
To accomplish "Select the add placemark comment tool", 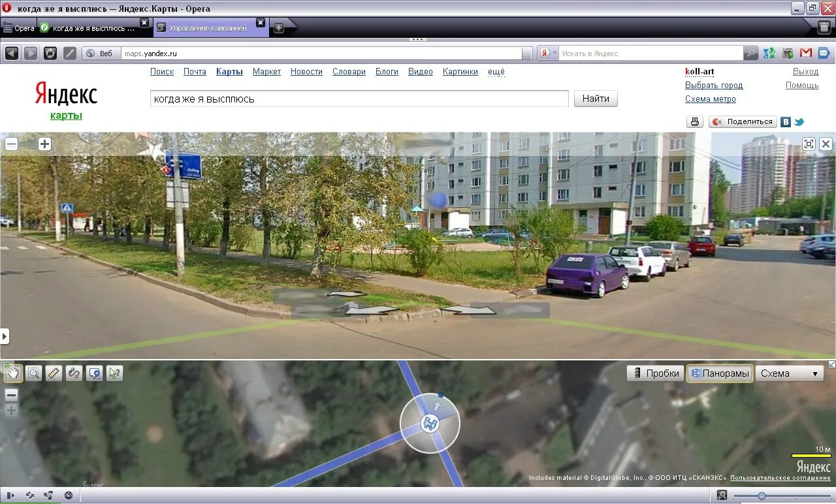I will (x=95, y=373).
